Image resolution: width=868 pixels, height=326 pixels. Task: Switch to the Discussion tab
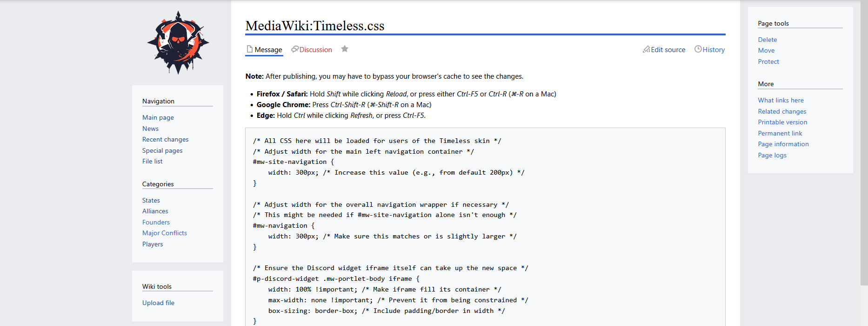coord(315,50)
